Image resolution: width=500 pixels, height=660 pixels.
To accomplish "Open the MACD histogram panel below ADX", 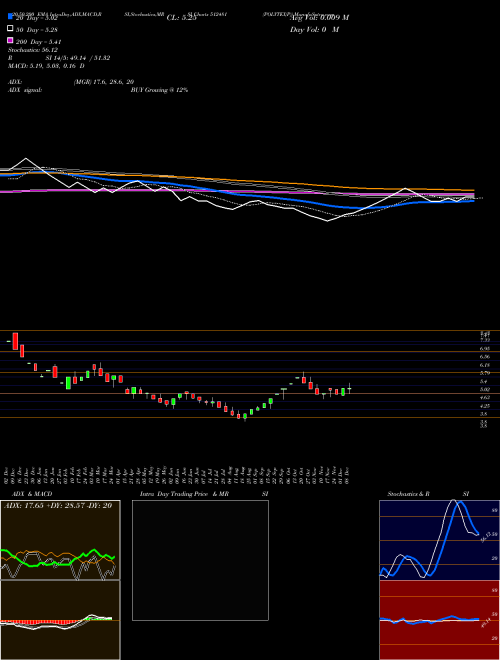I will click(x=60, y=620).
